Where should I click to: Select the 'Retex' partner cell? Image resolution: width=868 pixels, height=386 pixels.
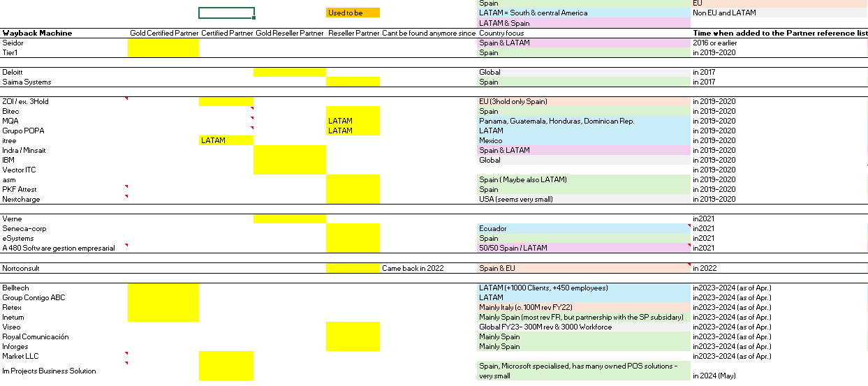[64, 307]
